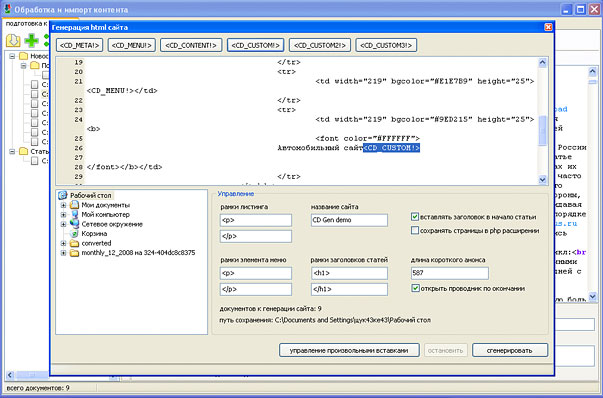Insert the <CD_CONTENT!> tag button

point(191,45)
